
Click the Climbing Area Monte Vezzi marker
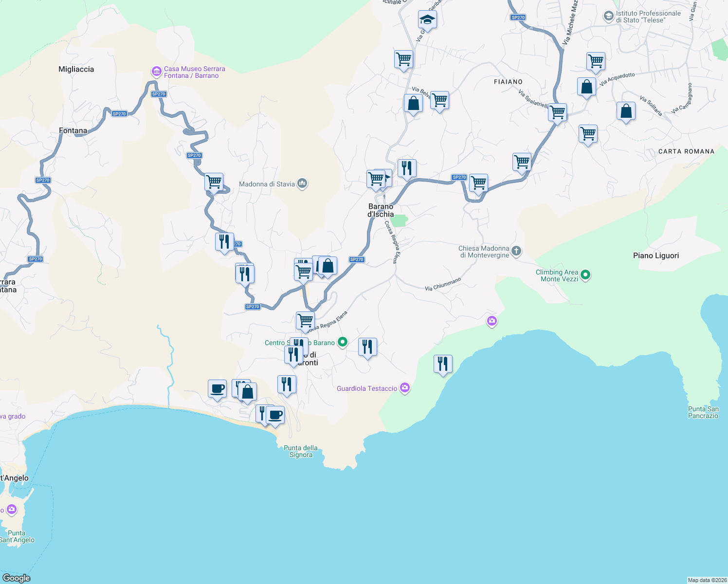pos(585,274)
